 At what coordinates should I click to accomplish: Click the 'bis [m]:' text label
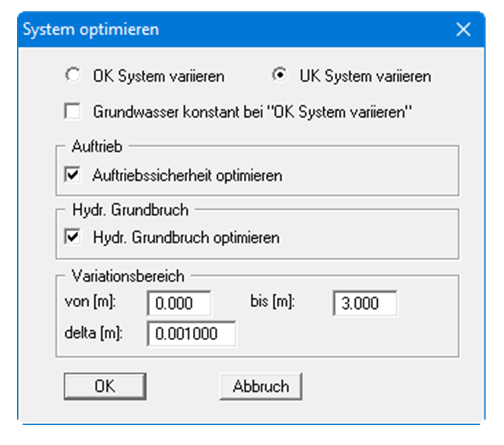coord(271,303)
